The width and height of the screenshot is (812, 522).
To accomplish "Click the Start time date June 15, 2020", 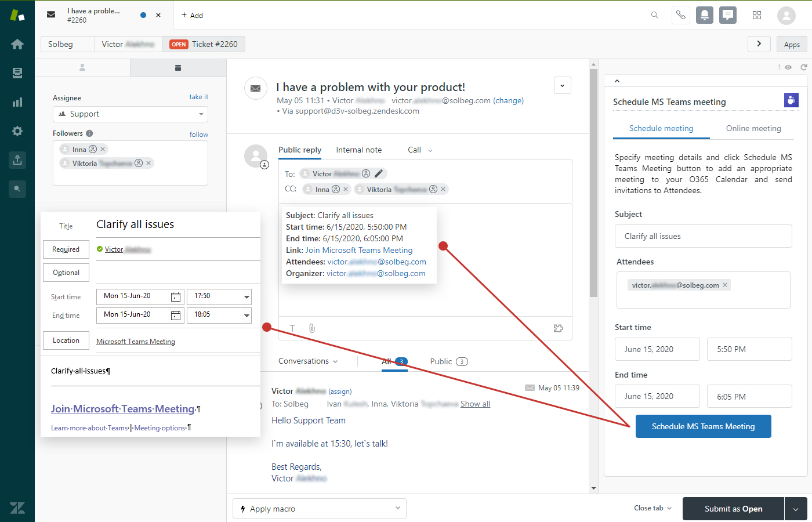I will pos(657,349).
